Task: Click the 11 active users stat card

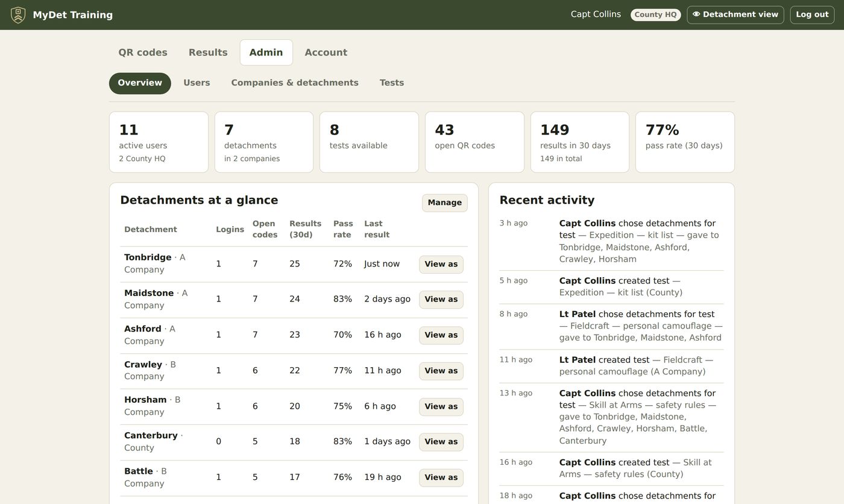Action: [x=159, y=142]
